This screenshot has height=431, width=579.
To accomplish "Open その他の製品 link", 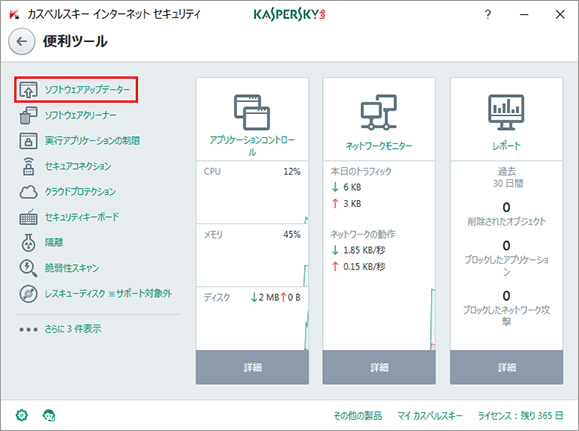I will 357,416.
